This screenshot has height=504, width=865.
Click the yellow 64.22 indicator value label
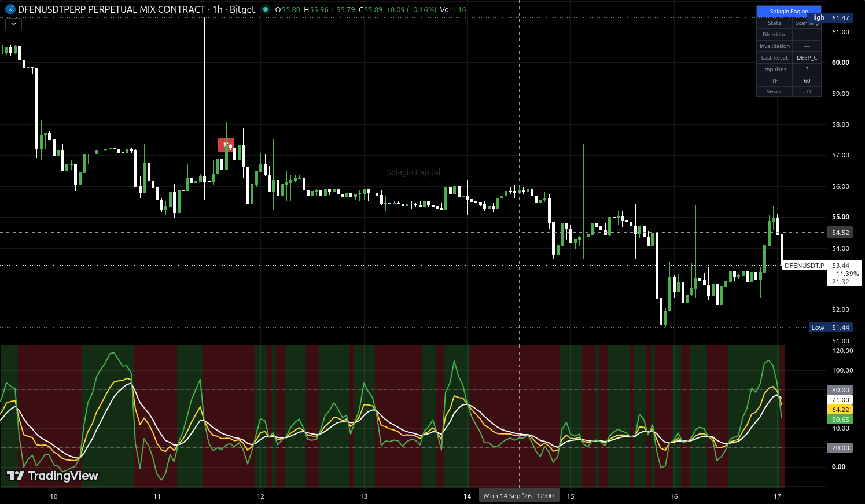point(840,410)
